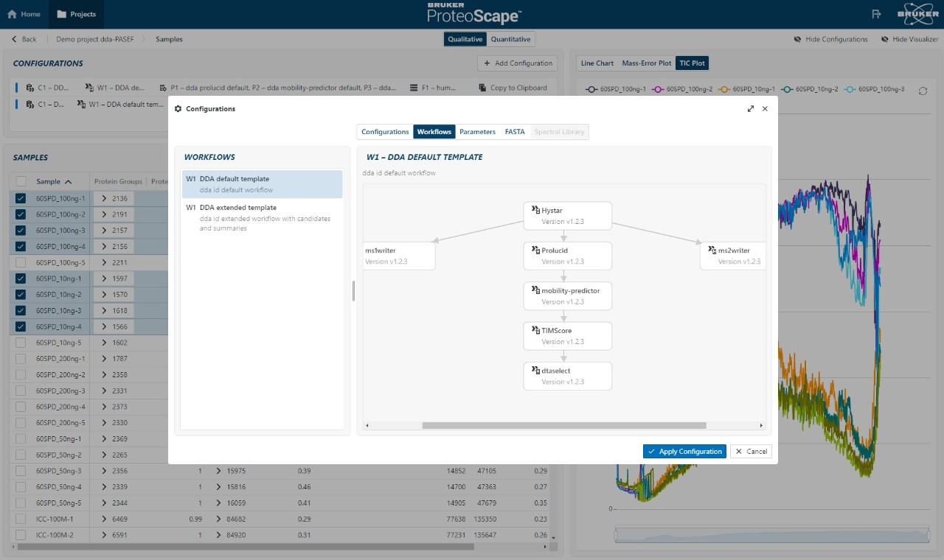Expand protein groups for 60SPD_10ng-5

[105, 343]
